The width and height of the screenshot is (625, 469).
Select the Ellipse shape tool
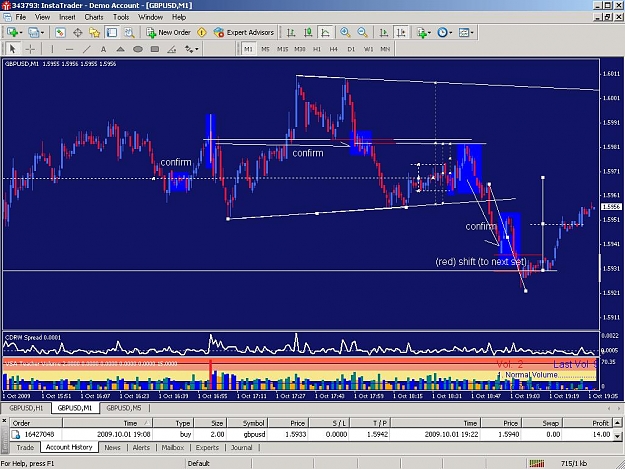pyautogui.click(x=138, y=49)
